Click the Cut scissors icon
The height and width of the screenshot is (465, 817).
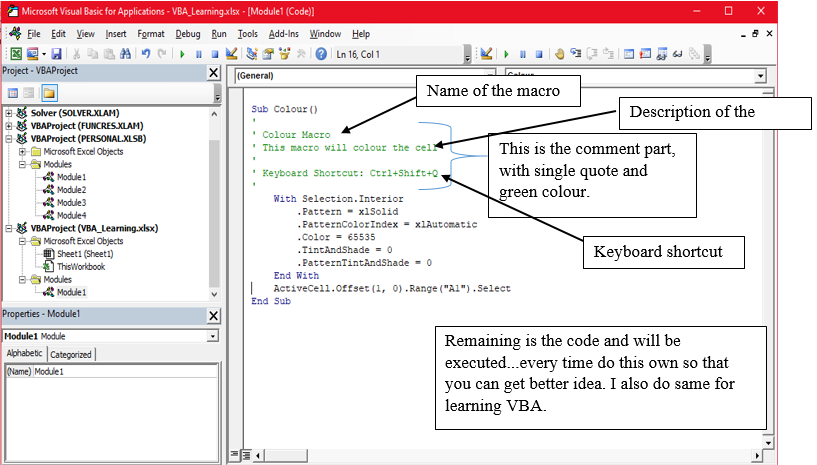coord(77,54)
